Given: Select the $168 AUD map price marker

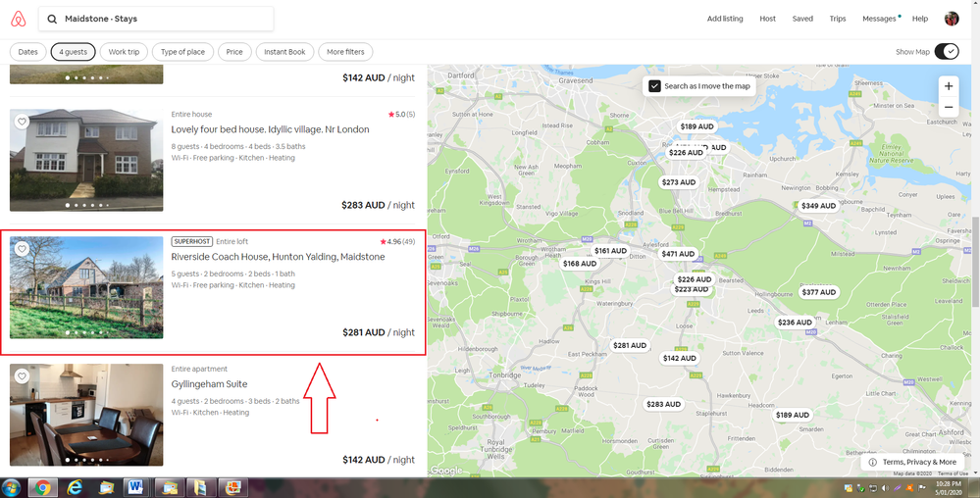Looking at the screenshot, I should 580,264.
